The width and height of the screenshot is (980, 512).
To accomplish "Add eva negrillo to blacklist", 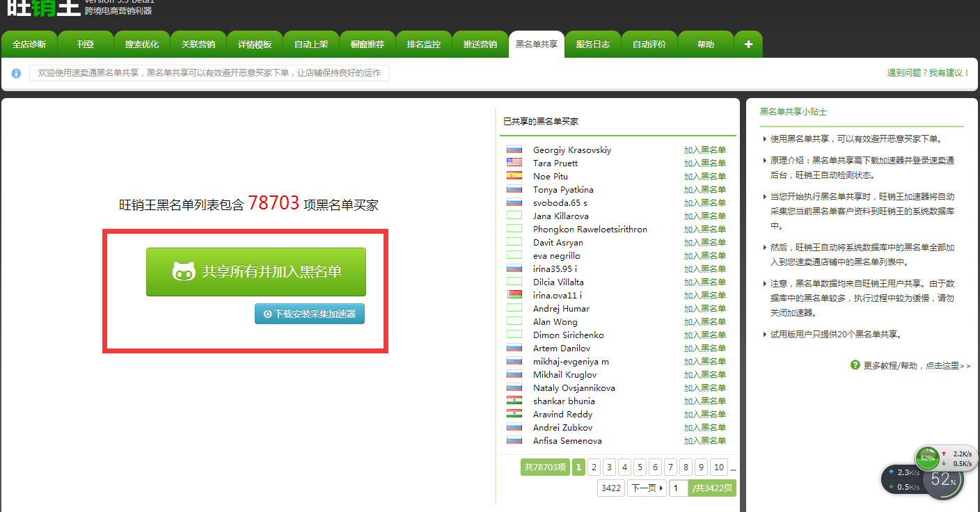I will click(704, 255).
